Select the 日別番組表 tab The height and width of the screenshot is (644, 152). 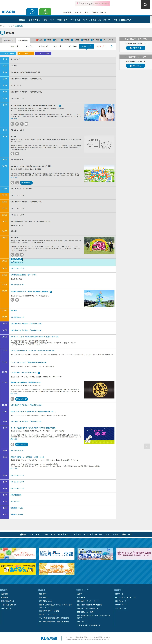coord(23,40)
